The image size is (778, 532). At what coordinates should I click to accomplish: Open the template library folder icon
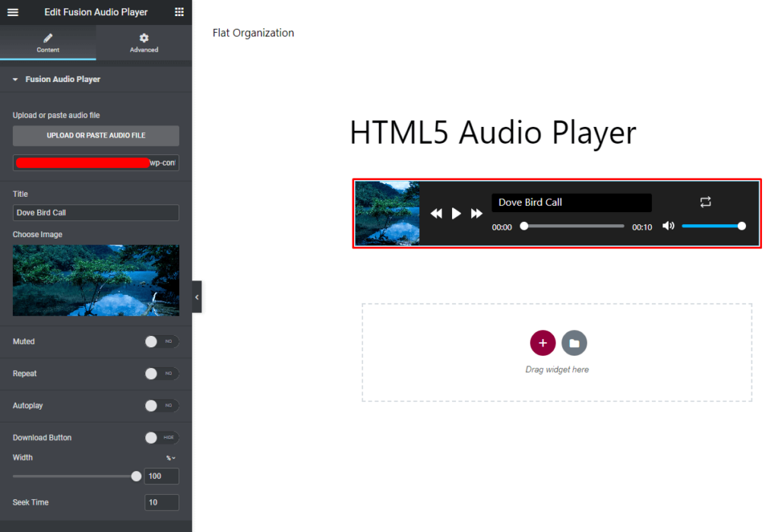[x=574, y=343]
